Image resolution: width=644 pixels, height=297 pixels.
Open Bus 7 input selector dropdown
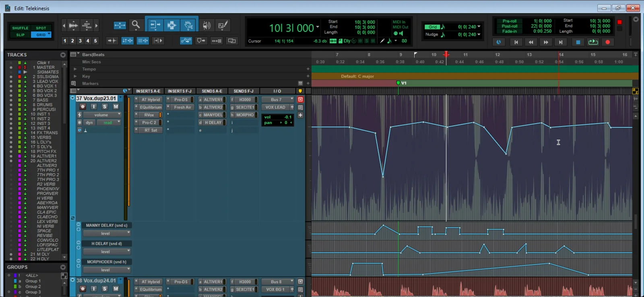pyautogui.click(x=278, y=100)
